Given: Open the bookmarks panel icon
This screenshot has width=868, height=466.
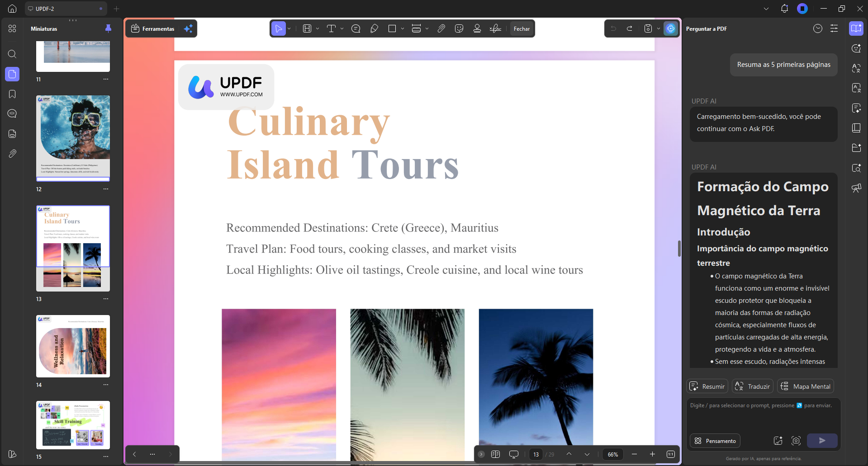Looking at the screenshot, I should click(12, 94).
